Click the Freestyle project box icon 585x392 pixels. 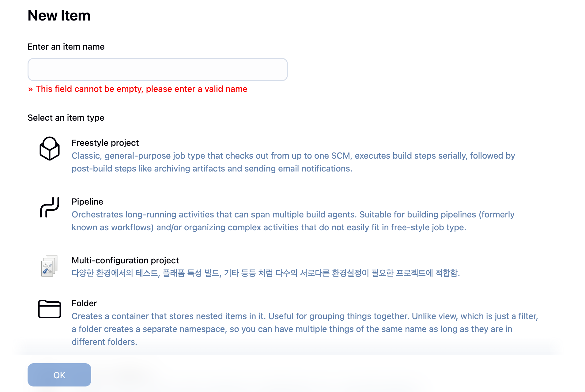(50, 149)
